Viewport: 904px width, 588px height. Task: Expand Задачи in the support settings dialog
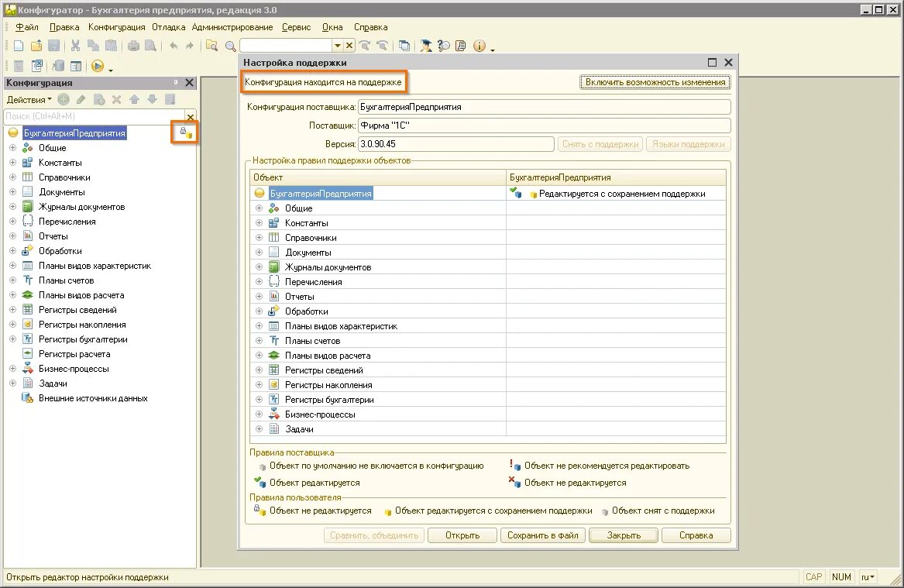[x=259, y=429]
